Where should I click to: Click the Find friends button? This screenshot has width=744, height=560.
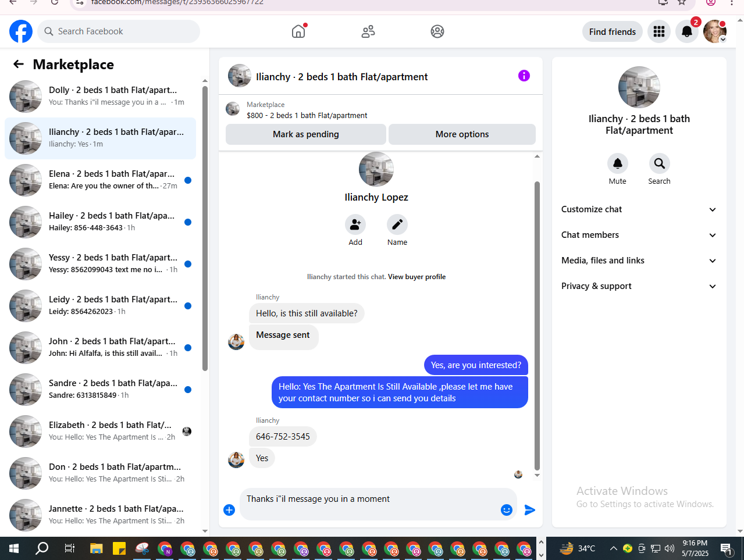[x=613, y=31]
